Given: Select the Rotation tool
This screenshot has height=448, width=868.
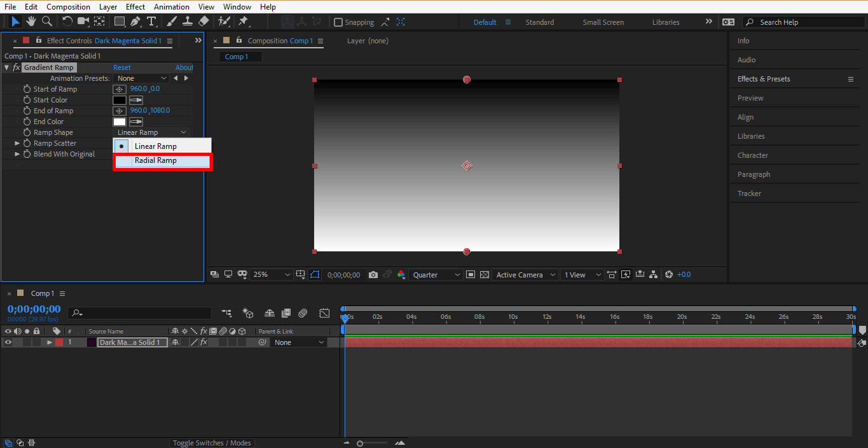Looking at the screenshot, I should point(67,22).
